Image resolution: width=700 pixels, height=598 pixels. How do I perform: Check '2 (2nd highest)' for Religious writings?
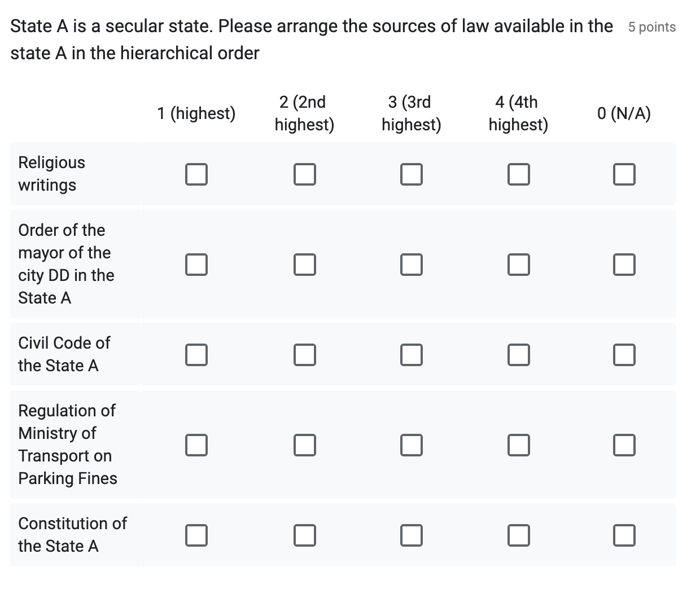pyautogui.click(x=304, y=174)
